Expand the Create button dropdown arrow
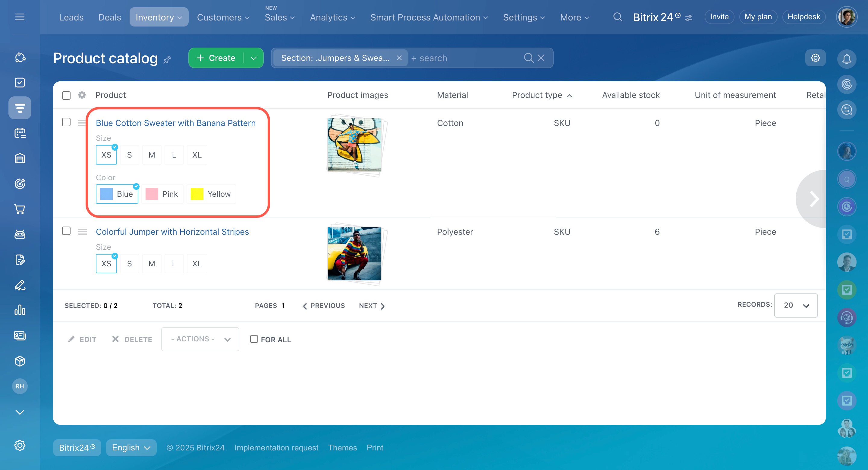868x470 pixels. [x=254, y=58]
